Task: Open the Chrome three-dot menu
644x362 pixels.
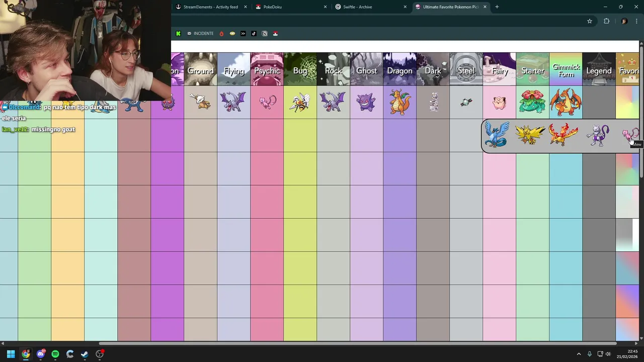Action: coord(637,21)
